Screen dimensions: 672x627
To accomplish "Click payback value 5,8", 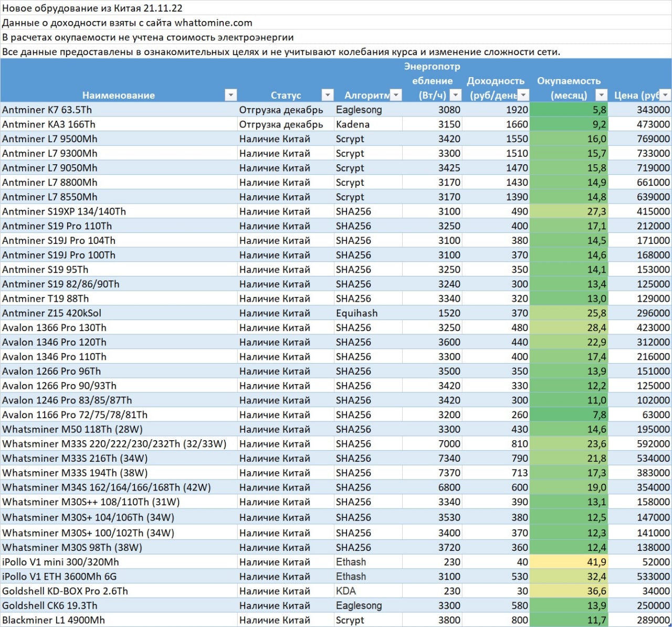I will point(569,110).
